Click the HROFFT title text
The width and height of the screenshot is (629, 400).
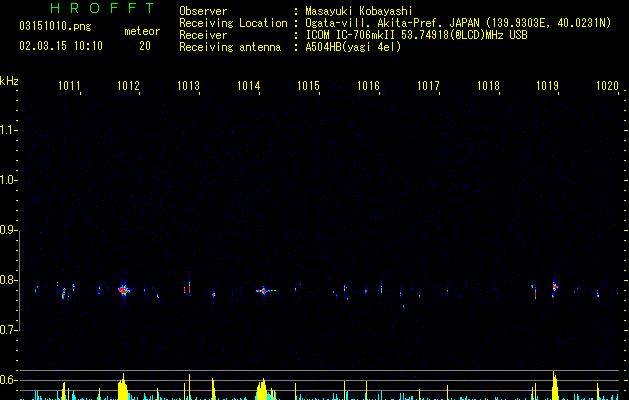coord(103,8)
